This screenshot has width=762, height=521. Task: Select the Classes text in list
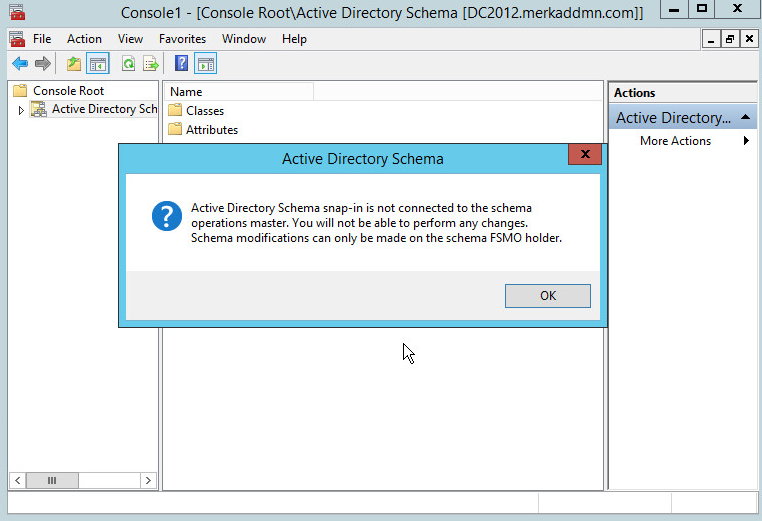point(205,111)
